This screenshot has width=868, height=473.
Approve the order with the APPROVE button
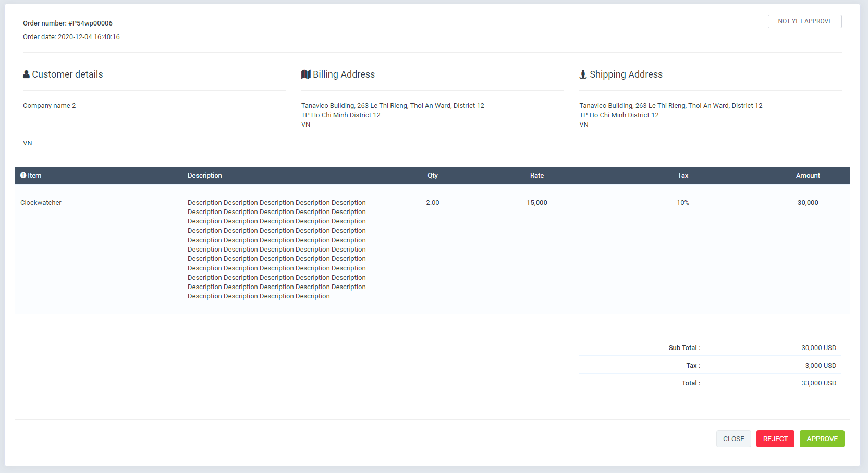(x=822, y=439)
